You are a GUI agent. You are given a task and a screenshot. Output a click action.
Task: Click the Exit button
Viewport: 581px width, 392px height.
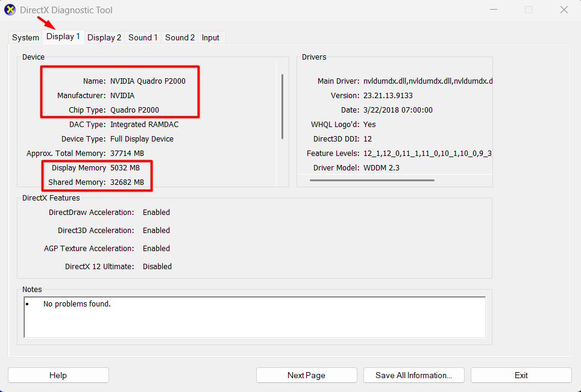click(521, 375)
